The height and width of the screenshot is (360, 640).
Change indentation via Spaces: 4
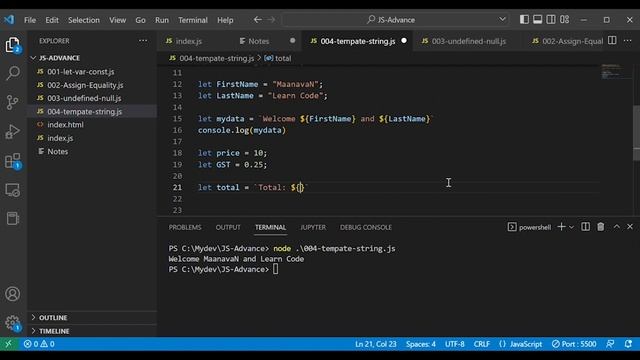pos(420,344)
